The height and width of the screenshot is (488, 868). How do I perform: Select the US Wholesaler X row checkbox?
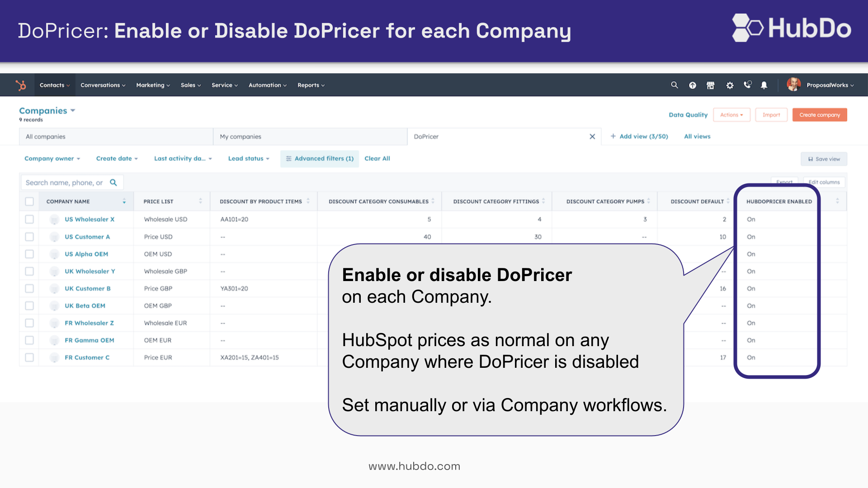pos(29,219)
